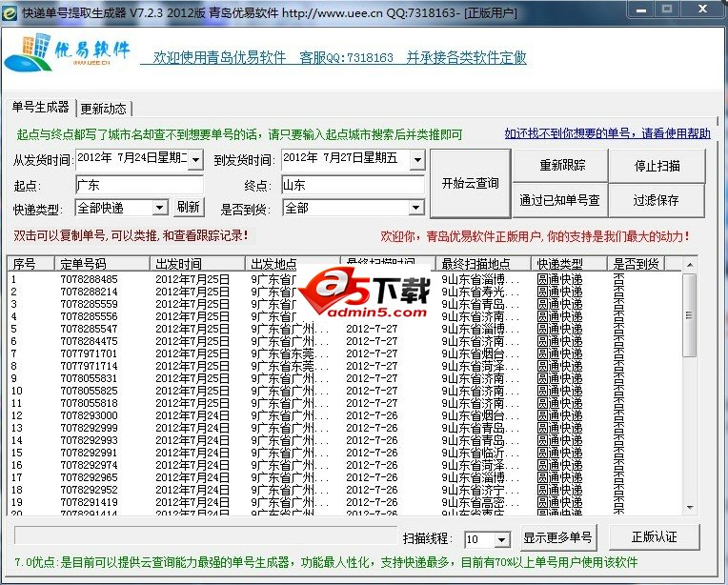Click the list's scroll up arrow

690,265
